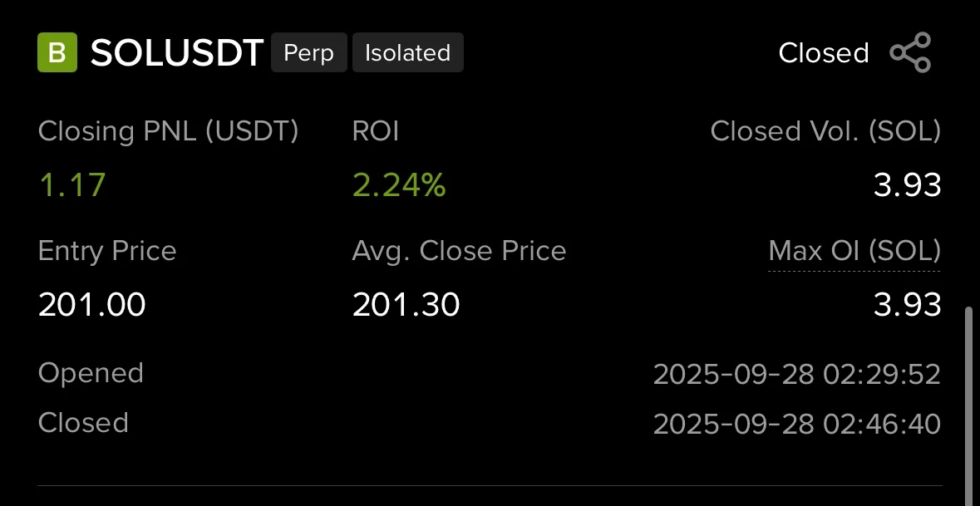Tap the Opened row label

tap(91, 373)
